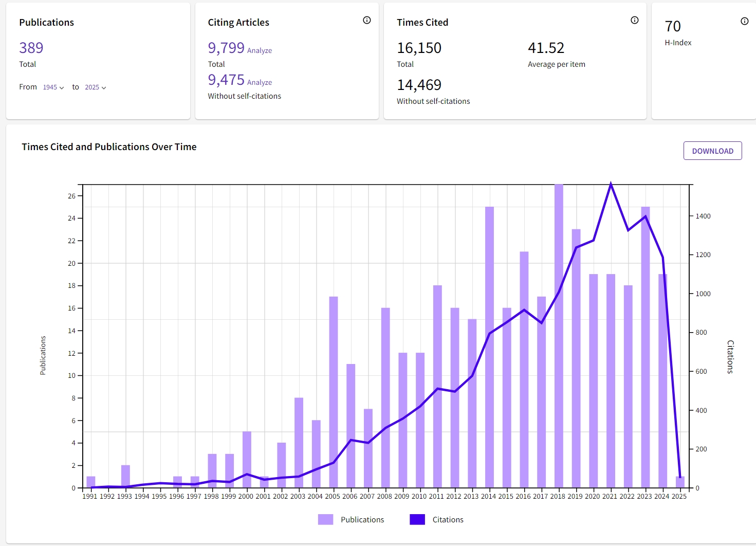This screenshot has width=756, height=546.
Task: Expand the From year 1945 dropdown
Action: (53, 87)
